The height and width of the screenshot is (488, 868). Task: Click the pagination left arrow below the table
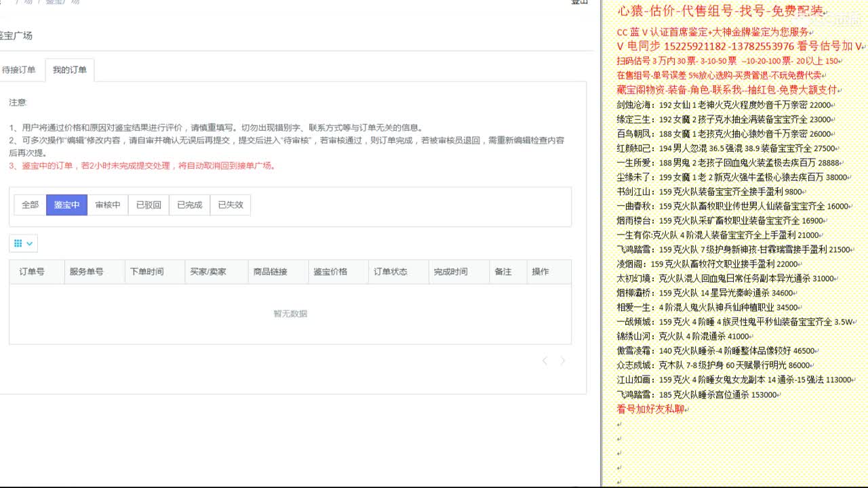coord(545,361)
